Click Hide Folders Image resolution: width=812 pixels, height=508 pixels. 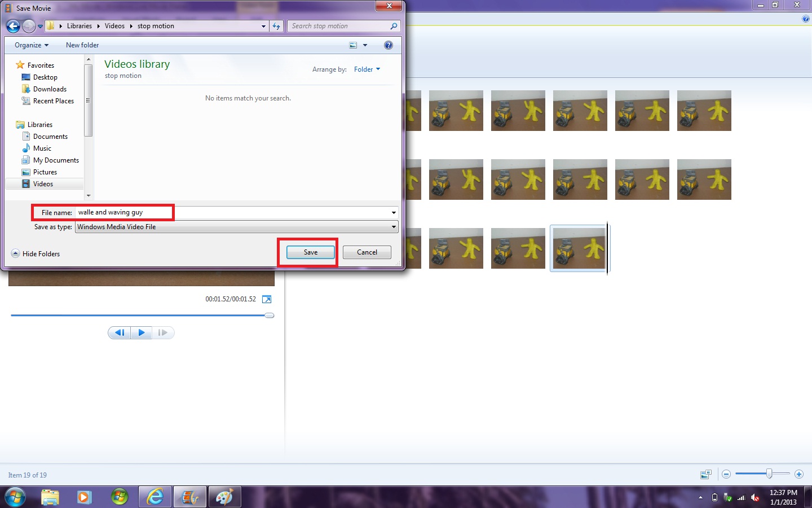coord(36,254)
